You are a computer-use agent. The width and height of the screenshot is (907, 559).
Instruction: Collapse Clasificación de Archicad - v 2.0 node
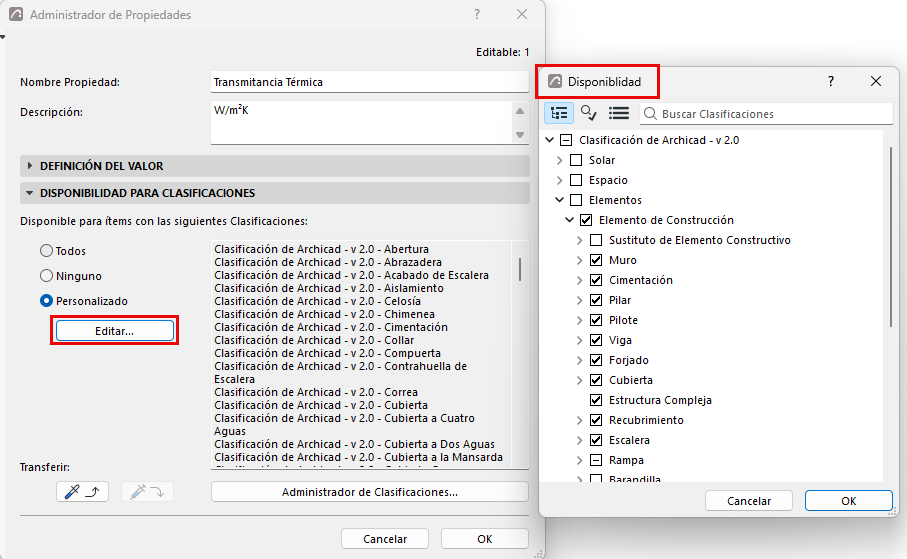coord(550,140)
